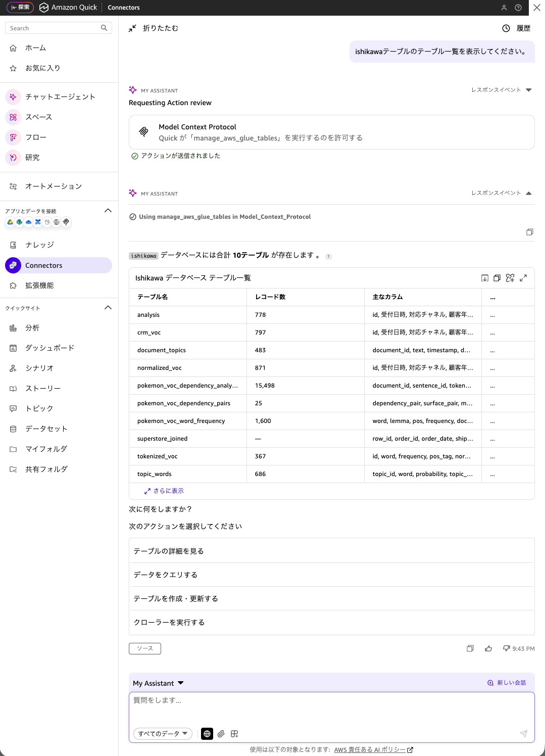Copy the Ishikawa table using its copy icon

tap(497, 278)
